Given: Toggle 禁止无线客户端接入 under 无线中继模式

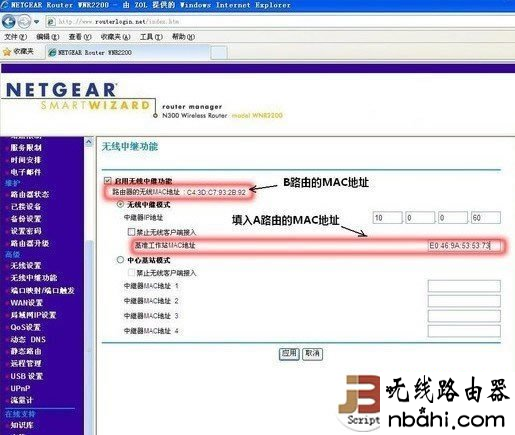Looking at the screenshot, I should (x=131, y=232).
